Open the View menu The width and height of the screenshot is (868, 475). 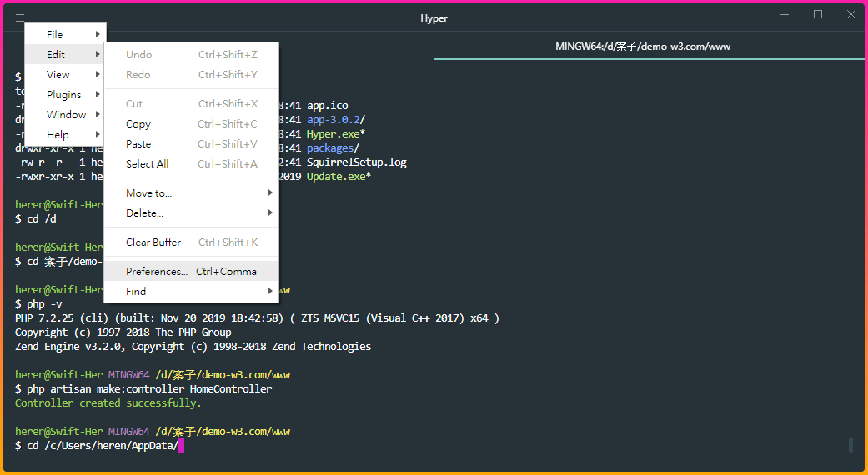click(x=65, y=75)
